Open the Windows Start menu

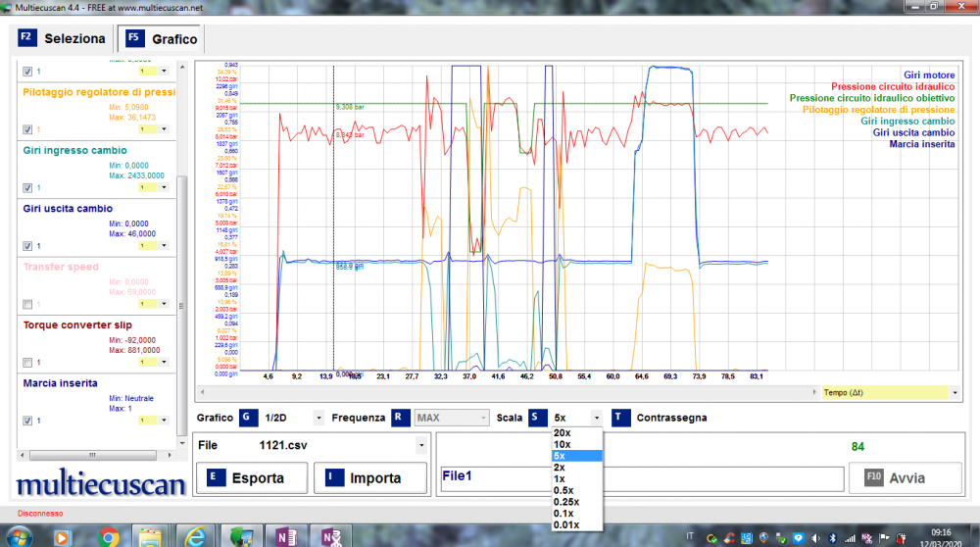(x=18, y=535)
